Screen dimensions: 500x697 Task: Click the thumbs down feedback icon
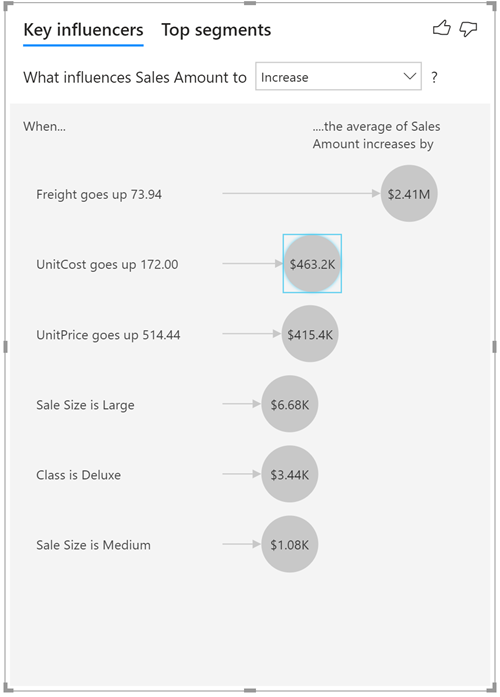pyautogui.click(x=468, y=29)
